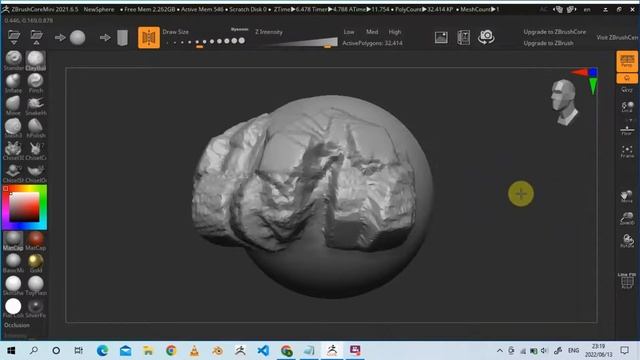
Task: Frame the mesh in the viewport
Action: coord(627,151)
